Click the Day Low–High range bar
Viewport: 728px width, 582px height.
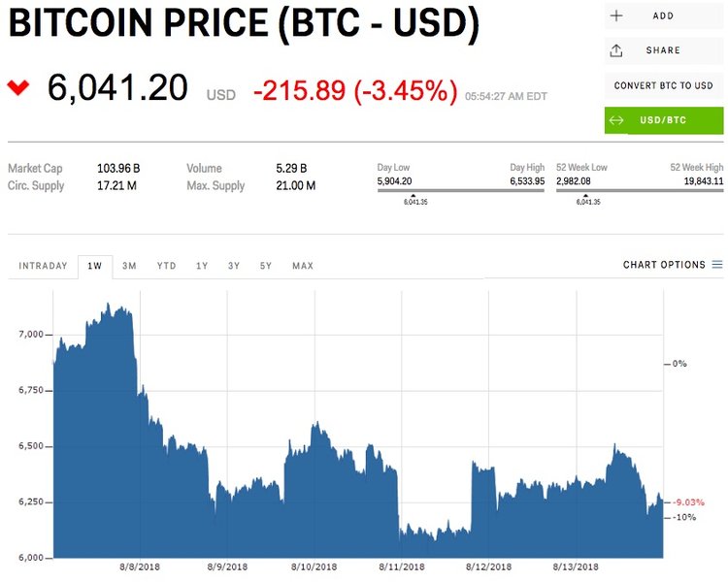click(x=460, y=190)
